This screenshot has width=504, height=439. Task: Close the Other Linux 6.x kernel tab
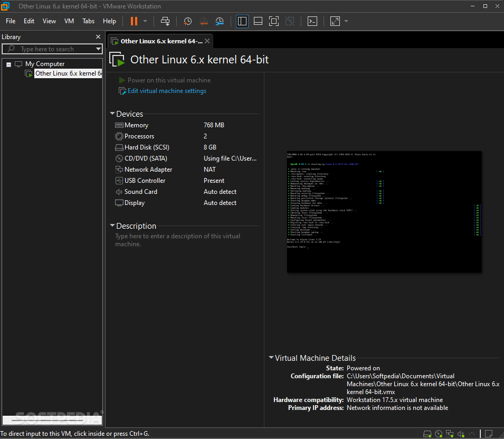207,41
